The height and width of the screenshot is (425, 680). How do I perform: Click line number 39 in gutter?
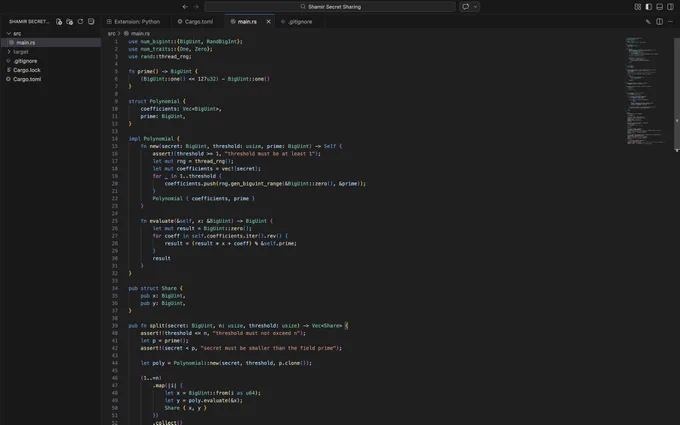click(x=114, y=326)
